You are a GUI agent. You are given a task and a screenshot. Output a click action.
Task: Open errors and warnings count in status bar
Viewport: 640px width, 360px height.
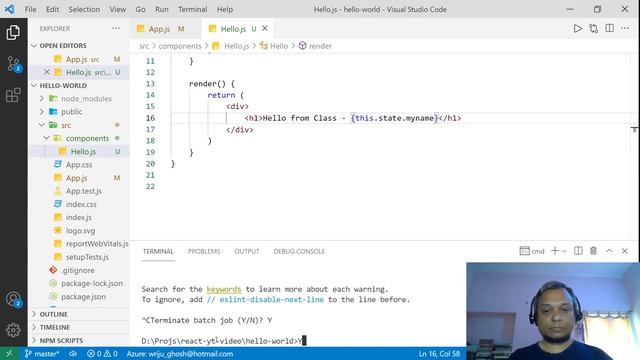pos(102,353)
